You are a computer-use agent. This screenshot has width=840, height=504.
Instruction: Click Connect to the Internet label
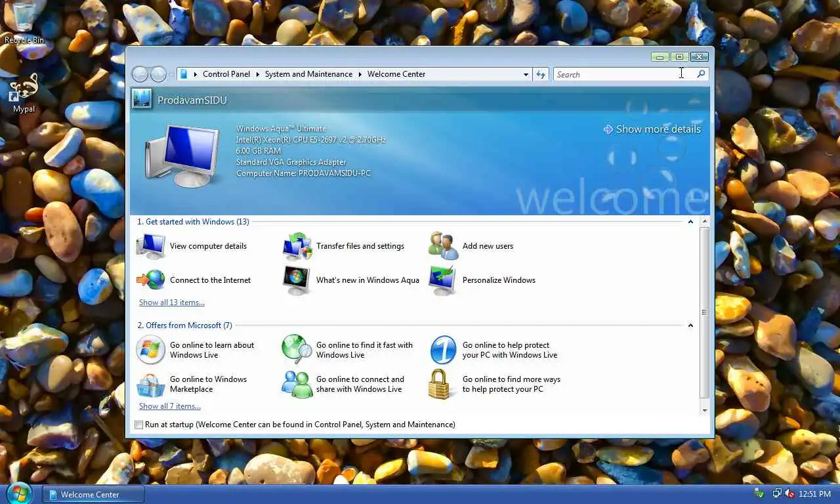tap(210, 280)
